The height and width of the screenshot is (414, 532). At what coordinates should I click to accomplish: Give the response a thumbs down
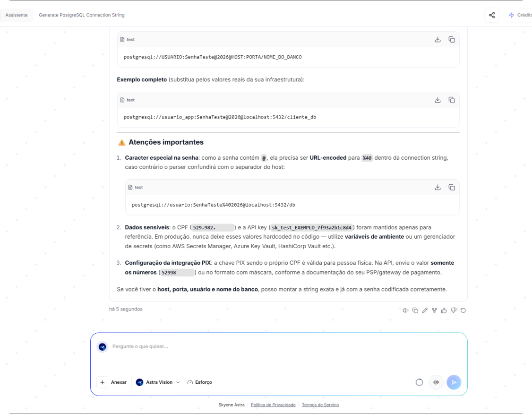coord(454,310)
